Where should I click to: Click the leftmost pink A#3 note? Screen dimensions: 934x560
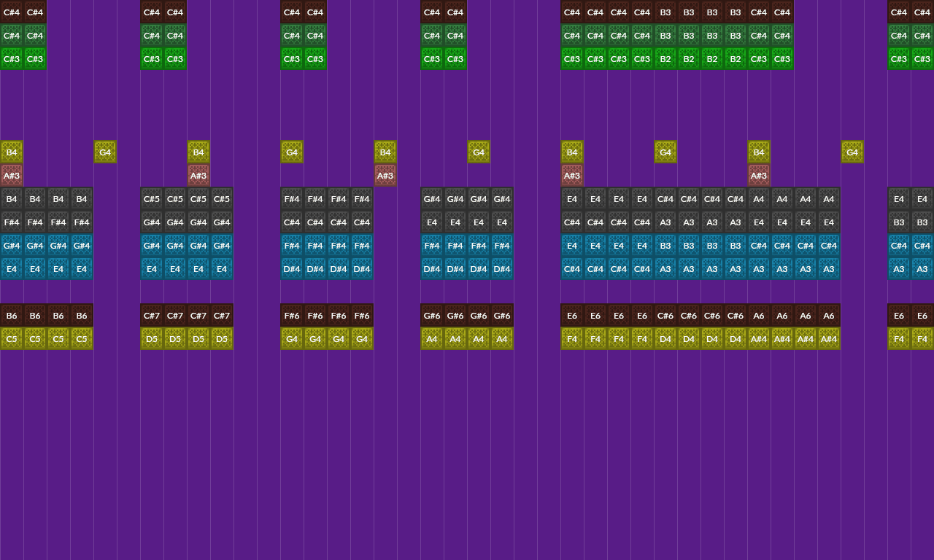click(x=12, y=176)
